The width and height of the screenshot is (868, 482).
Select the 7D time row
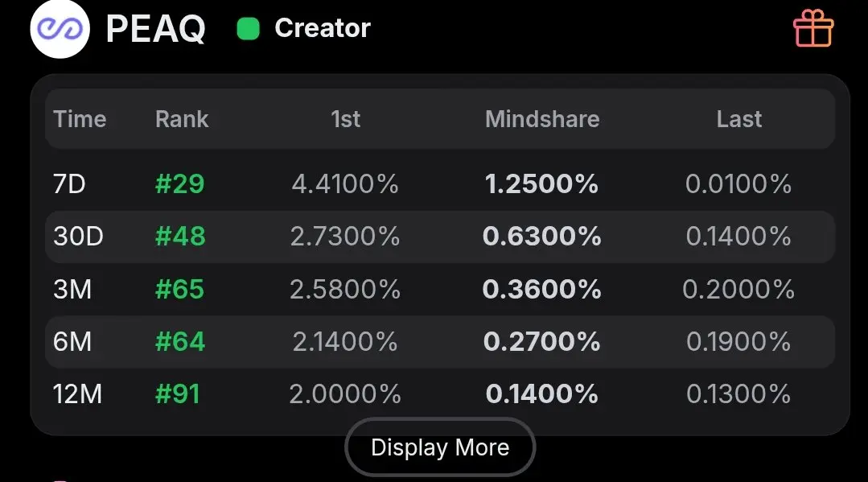(x=69, y=184)
